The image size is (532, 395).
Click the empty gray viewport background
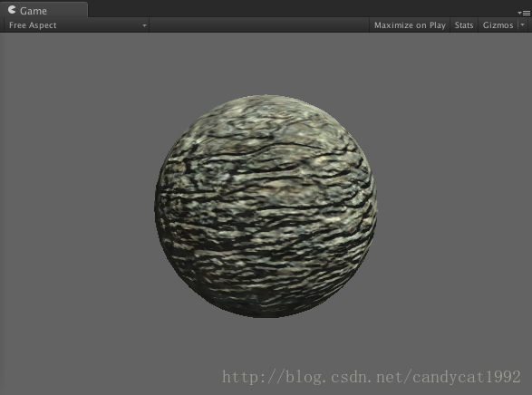tap(78, 204)
